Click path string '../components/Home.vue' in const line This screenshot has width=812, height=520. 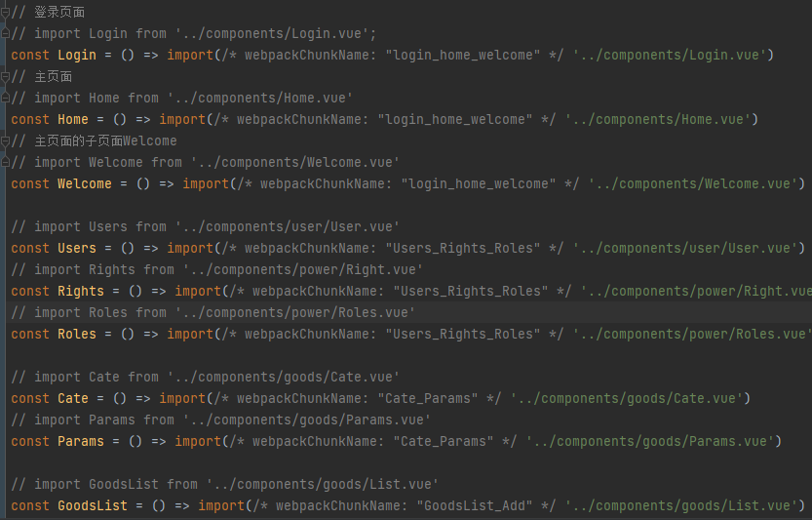point(658,119)
